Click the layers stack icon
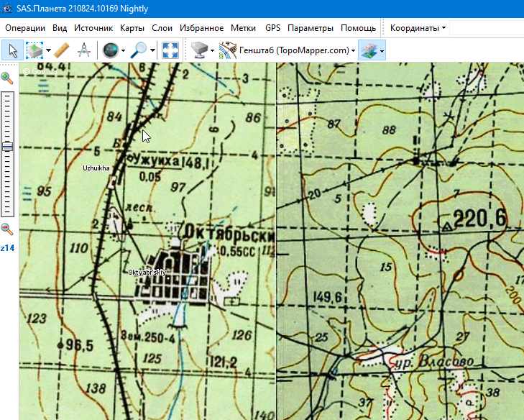 [369, 50]
